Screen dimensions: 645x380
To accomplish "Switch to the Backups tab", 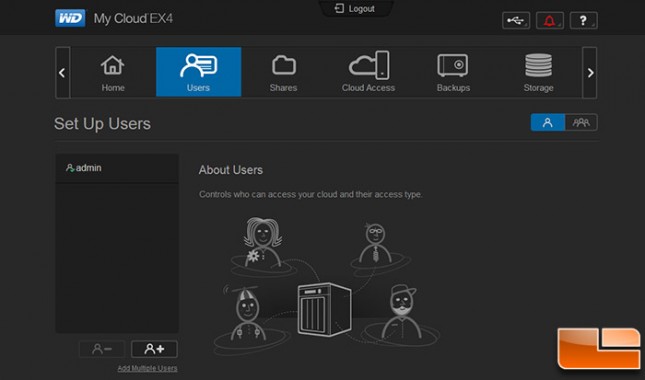I will (453, 72).
